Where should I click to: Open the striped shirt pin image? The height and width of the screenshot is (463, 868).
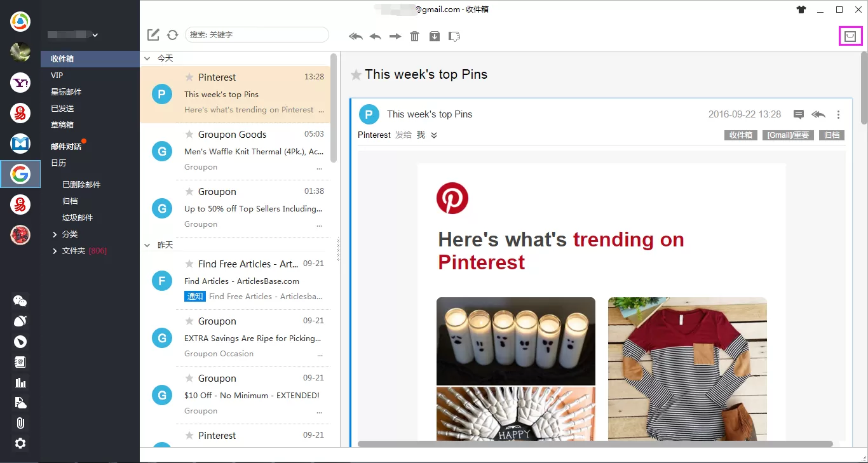coord(688,369)
